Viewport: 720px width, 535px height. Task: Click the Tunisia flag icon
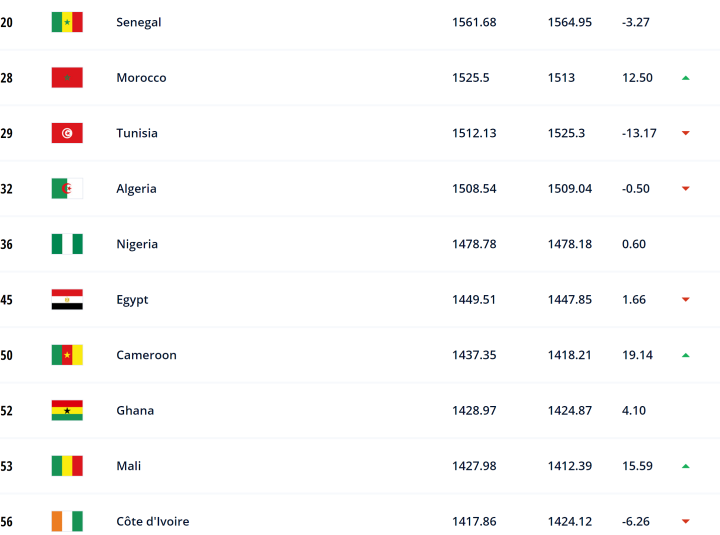[67, 133]
